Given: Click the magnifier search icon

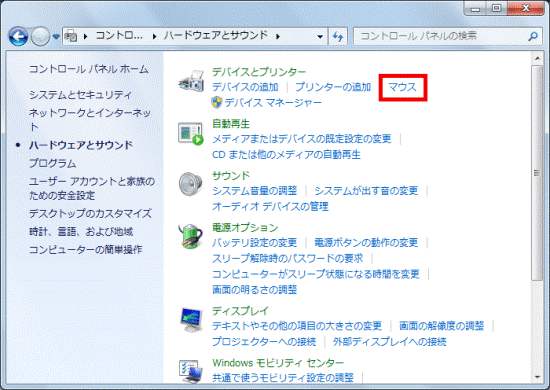Looking at the screenshot, I should 533,36.
